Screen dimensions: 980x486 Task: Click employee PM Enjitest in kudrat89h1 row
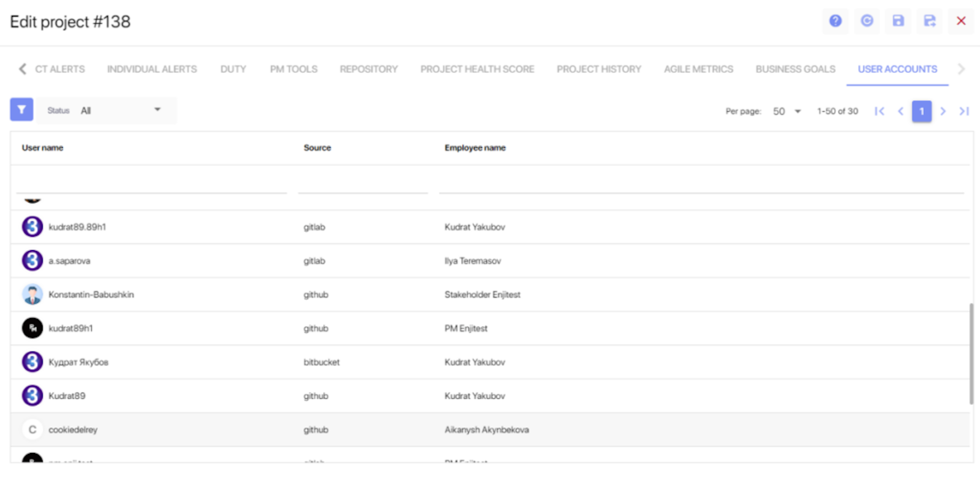pos(466,328)
